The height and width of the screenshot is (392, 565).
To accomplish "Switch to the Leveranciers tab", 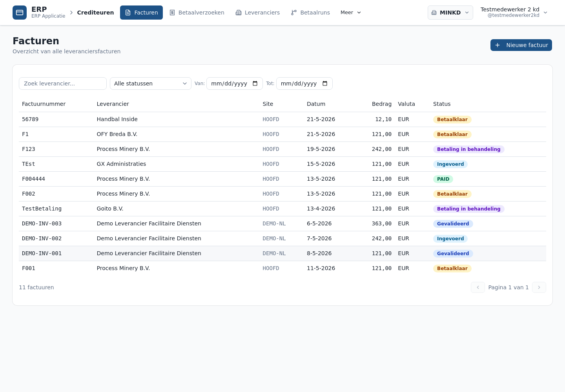I will [258, 13].
